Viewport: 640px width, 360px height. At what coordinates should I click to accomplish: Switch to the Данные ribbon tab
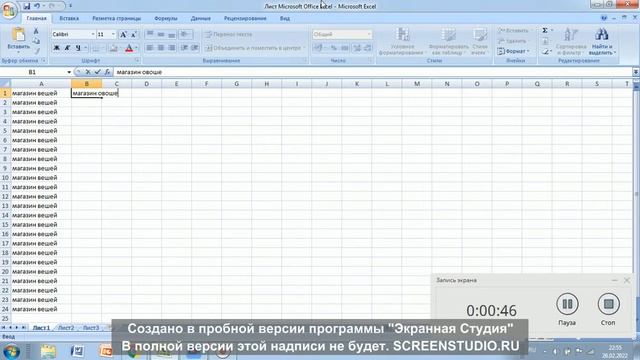click(200, 18)
